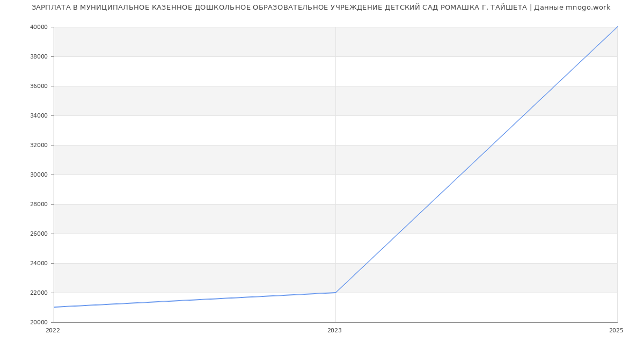Click the 30000 y-axis label
The width and height of the screenshot is (644, 349).
39,174
